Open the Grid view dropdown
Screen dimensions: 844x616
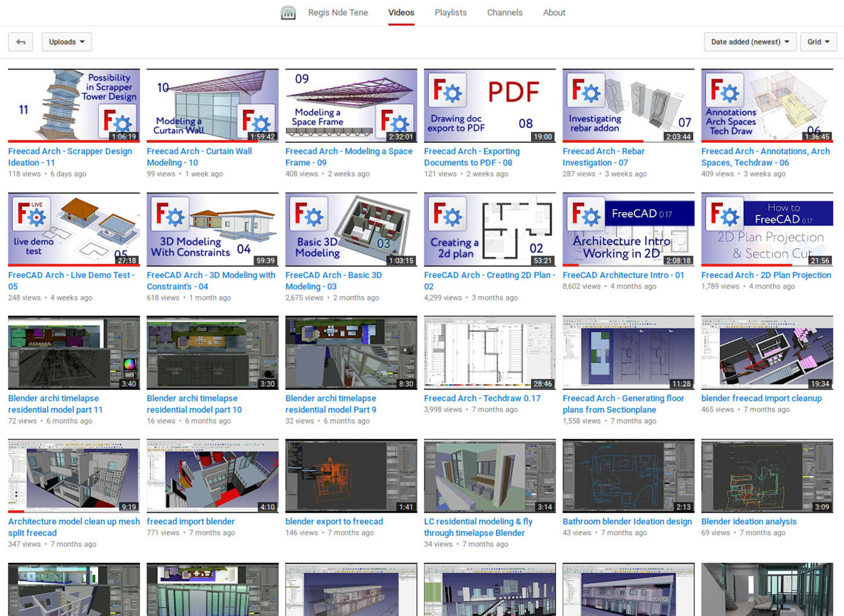[818, 42]
